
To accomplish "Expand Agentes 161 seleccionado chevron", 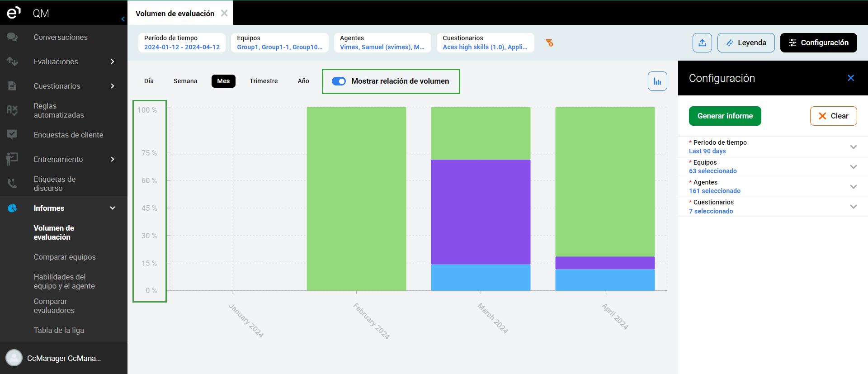I will pos(854,187).
